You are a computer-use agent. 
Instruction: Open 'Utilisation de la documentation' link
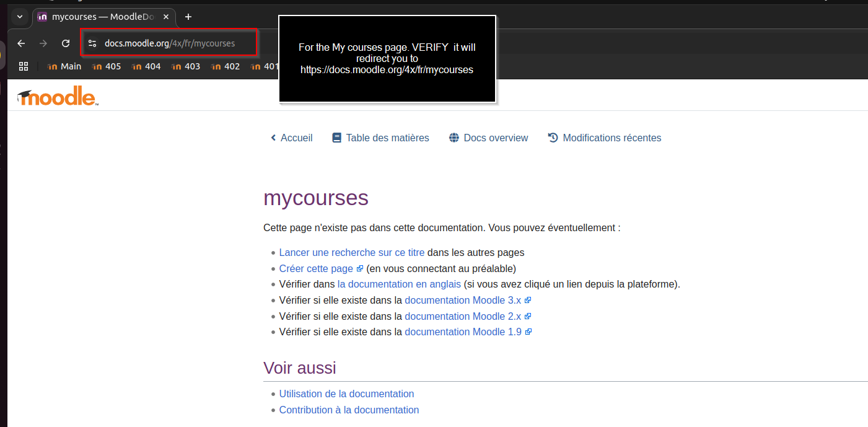346,394
